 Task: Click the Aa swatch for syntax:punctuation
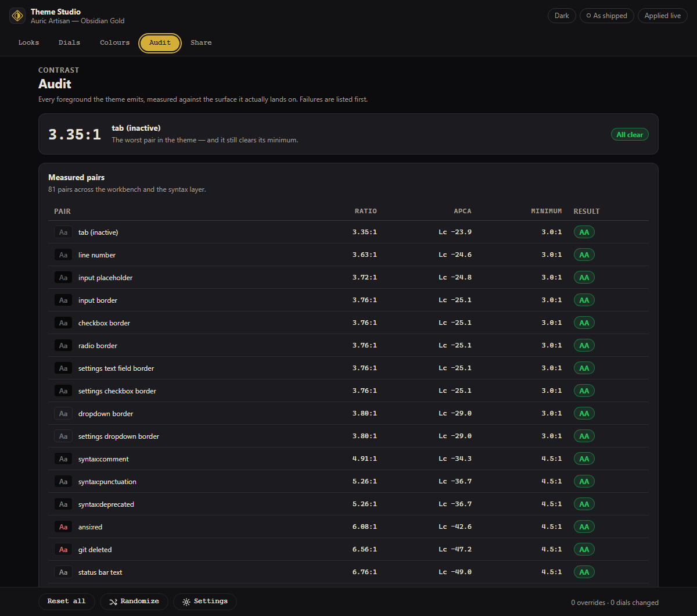click(x=63, y=481)
